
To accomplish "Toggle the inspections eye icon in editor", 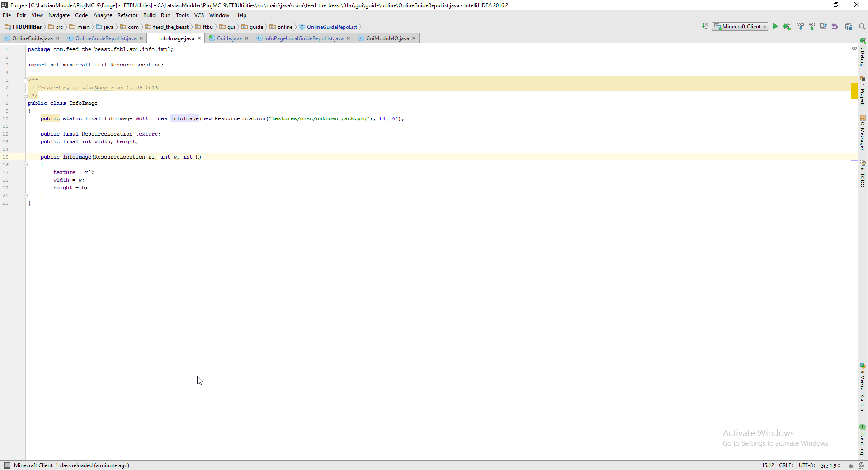I will click(854, 48).
